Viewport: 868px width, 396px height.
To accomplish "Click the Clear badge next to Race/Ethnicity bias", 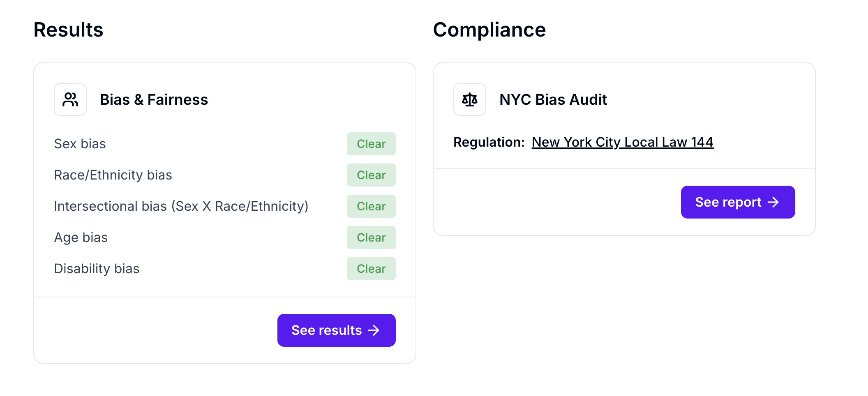I will [371, 175].
